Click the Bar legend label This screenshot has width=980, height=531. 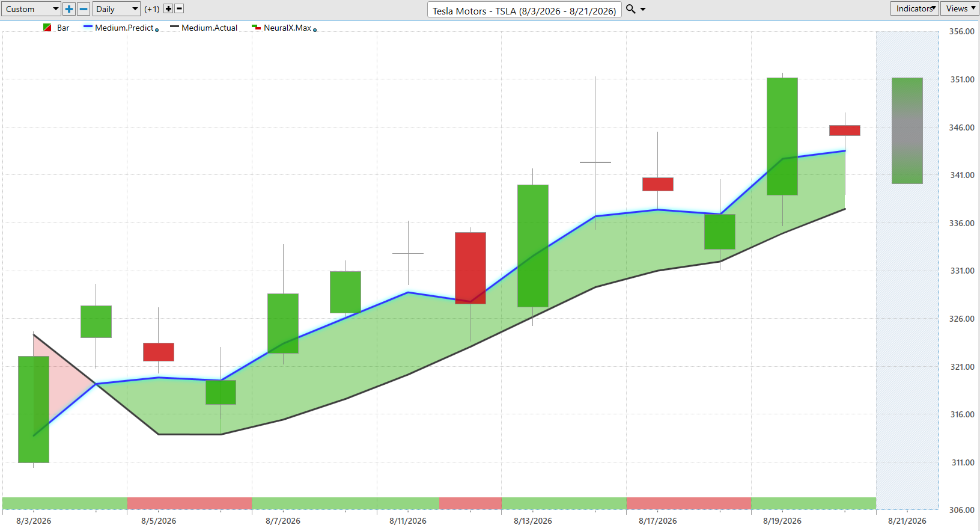63,28
